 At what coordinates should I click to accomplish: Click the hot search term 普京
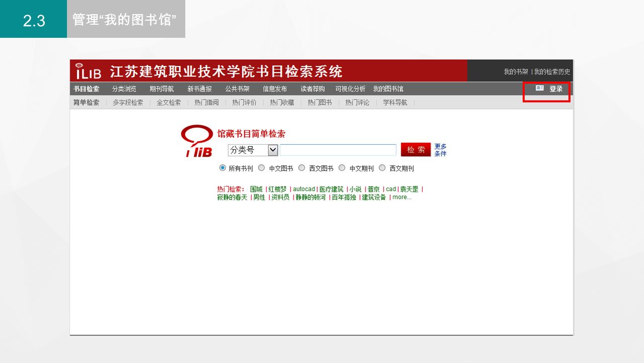[374, 190]
